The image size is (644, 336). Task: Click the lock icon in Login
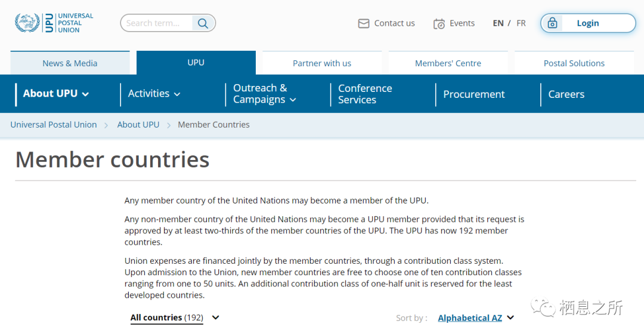[x=553, y=23]
